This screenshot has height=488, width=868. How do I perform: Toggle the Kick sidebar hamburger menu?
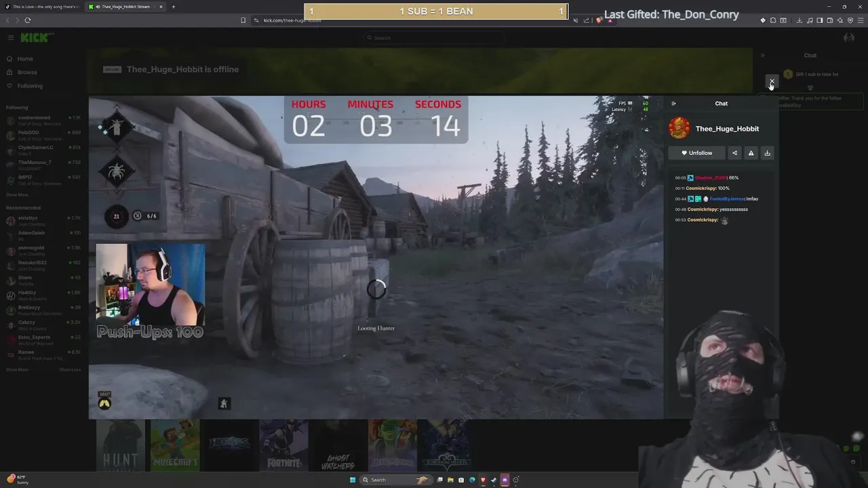point(11,38)
